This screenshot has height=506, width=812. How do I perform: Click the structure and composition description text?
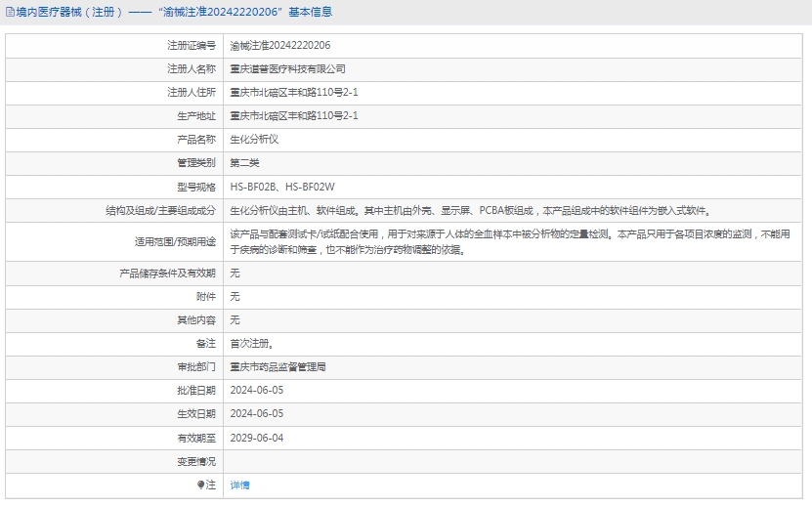[x=469, y=210]
